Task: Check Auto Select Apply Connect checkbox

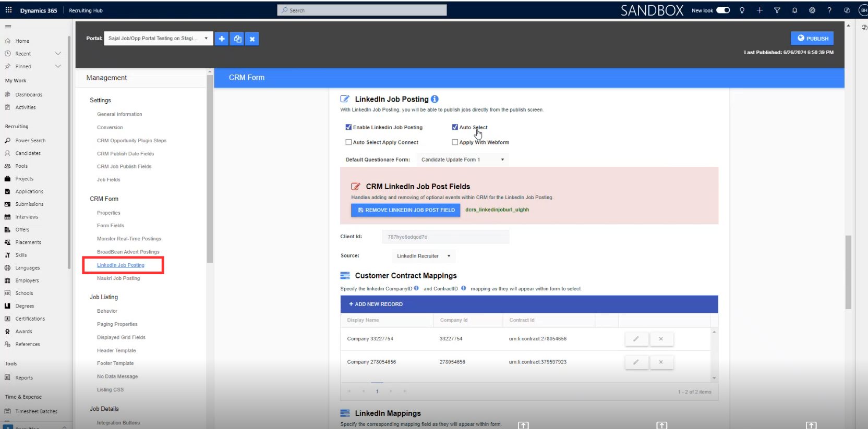Action: pyautogui.click(x=348, y=142)
